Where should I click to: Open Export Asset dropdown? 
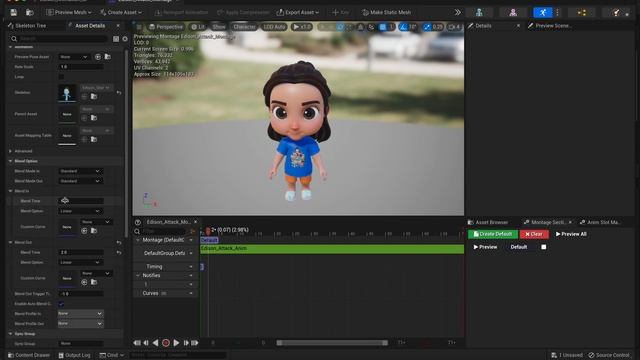point(298,12)
